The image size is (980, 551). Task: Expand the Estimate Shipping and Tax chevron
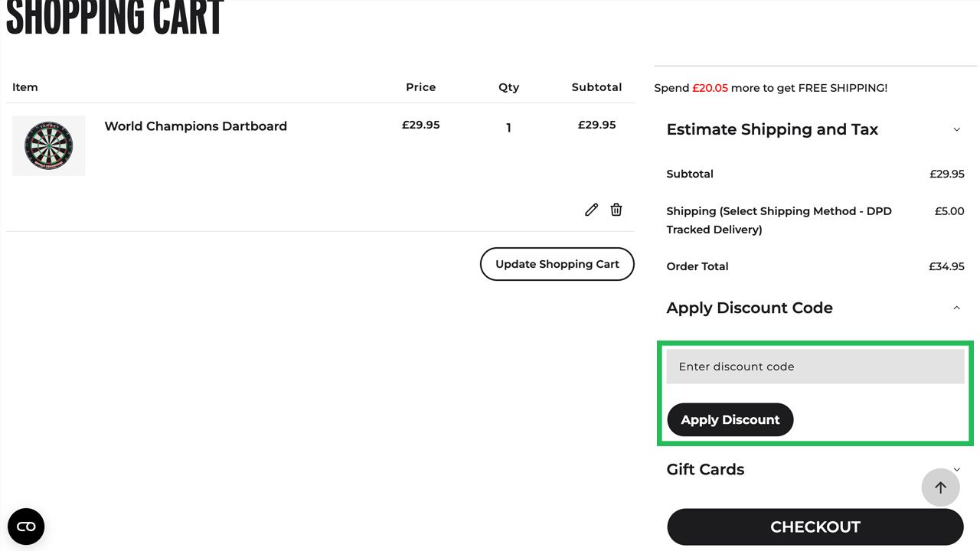point(956,130)
